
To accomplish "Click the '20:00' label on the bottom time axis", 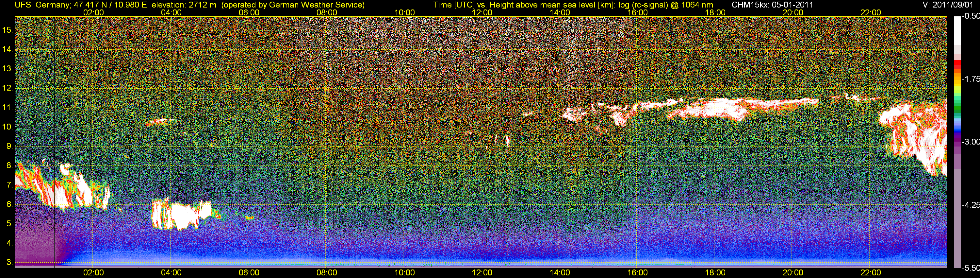I will coord(793,273).
